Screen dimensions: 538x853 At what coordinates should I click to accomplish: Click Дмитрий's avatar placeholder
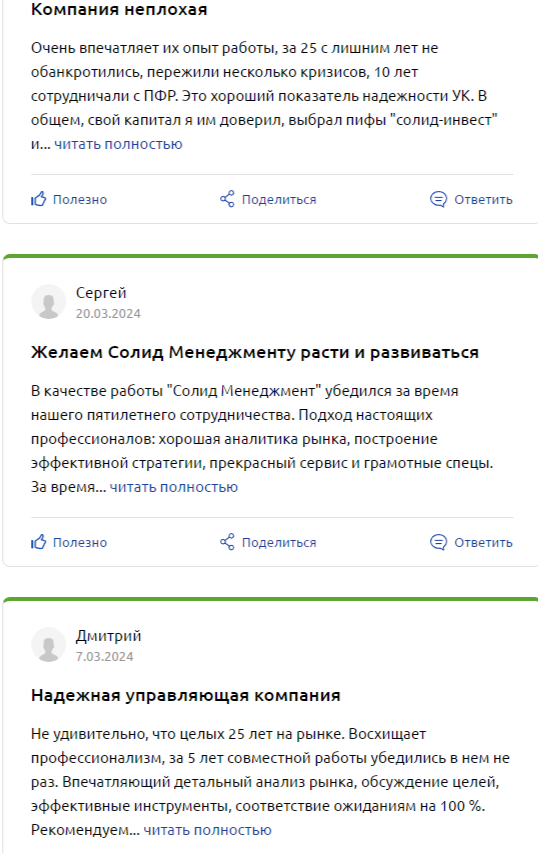(x=48, y=645)
